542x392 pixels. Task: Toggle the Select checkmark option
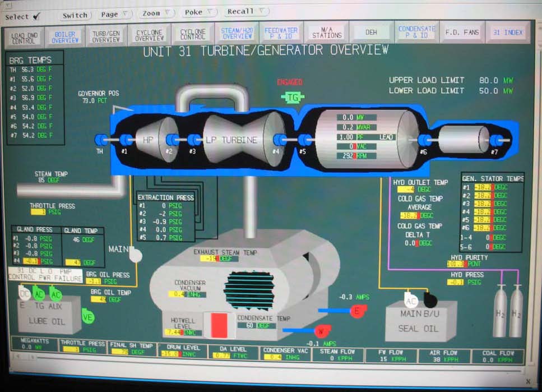(x=22, y=17)
